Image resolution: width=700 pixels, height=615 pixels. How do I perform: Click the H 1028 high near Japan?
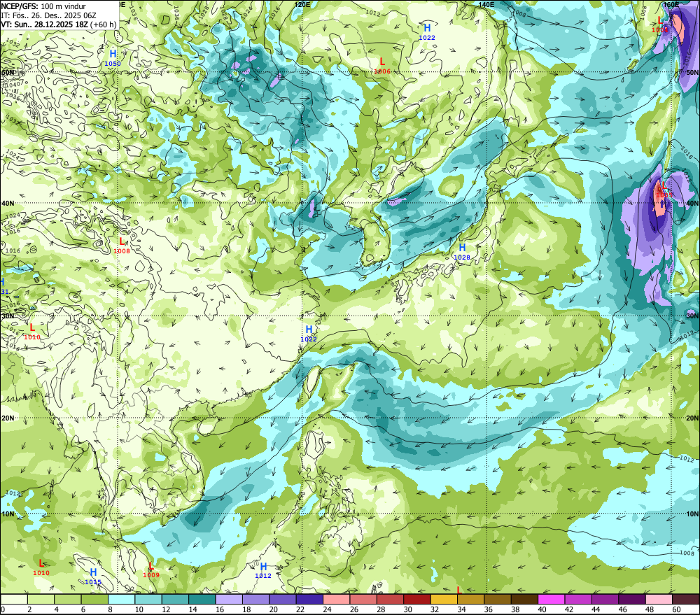(x=462, y=252)
